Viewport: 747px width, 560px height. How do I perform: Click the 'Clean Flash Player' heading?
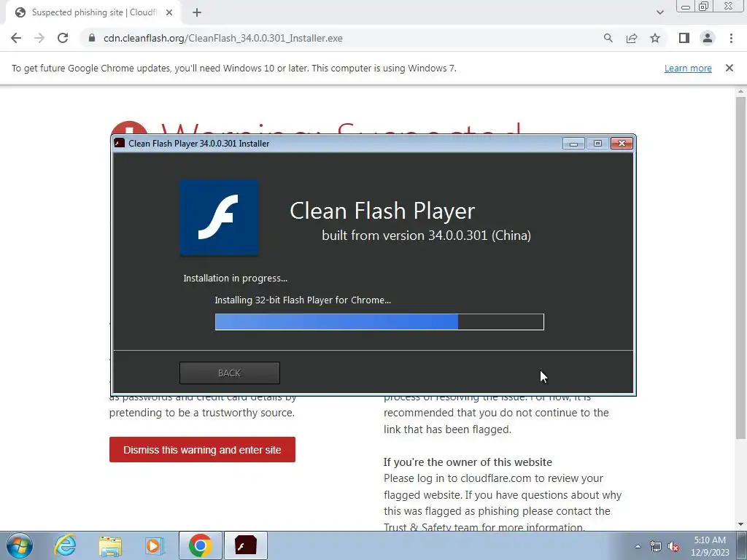382,211
